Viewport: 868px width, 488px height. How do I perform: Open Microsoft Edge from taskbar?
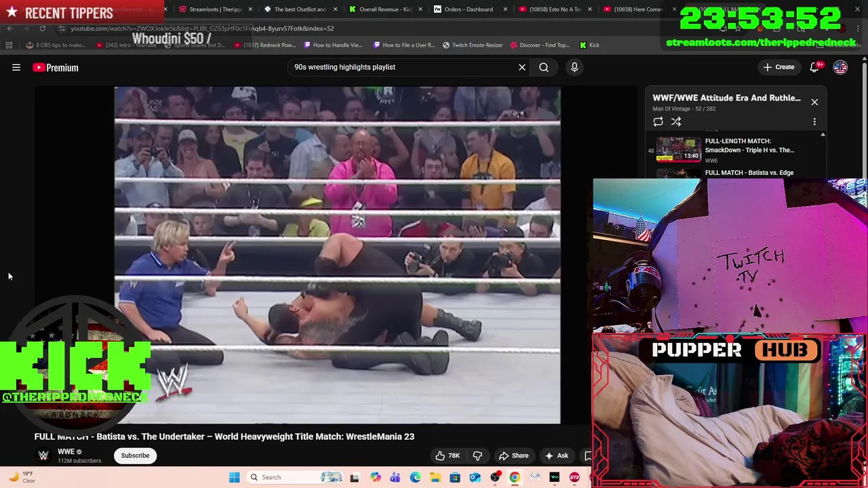point(415,477)
